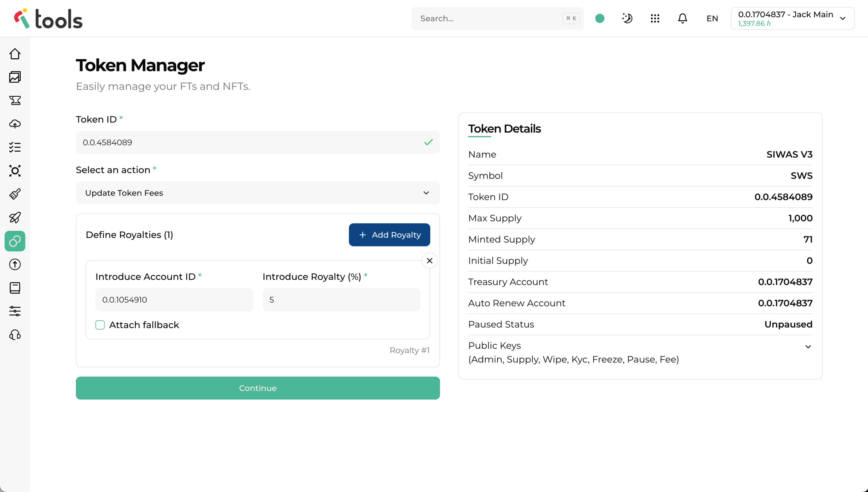Click the sliders settings sidebar icon
This screenshot has height=492, width=868.
pyautogui.click(x=15, y=311)
